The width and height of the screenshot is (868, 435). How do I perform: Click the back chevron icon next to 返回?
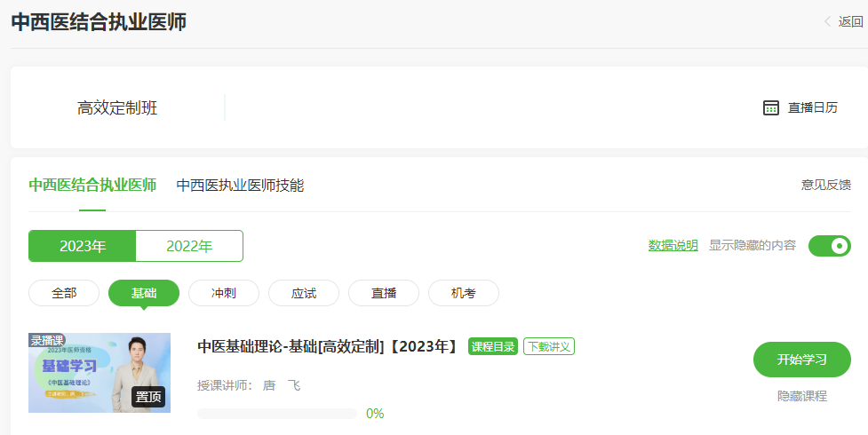[828, 22]
